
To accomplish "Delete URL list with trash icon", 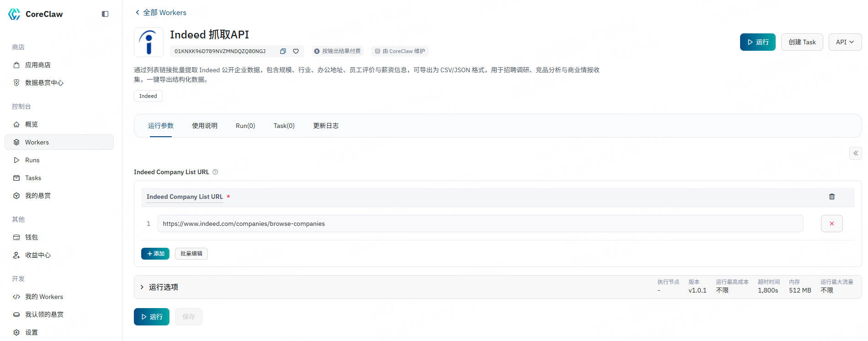I will (831, 197).
